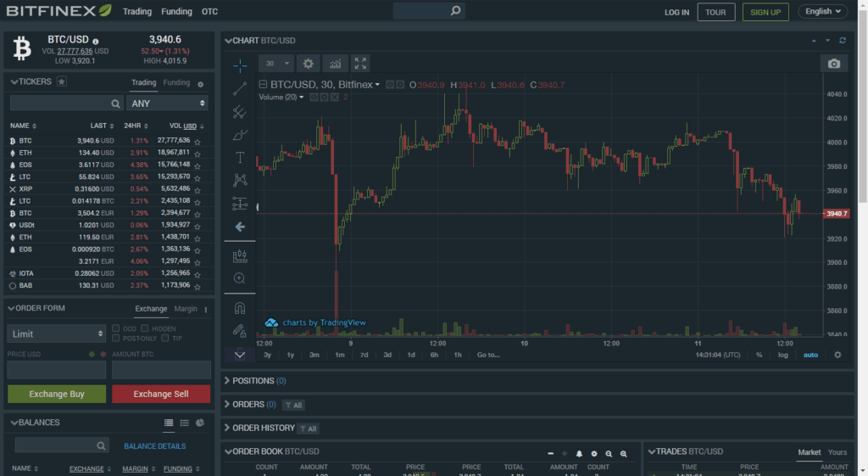Toggle auto scale on chart
The width and height of the screenshot is (868, 476).
tap(810, 355)
